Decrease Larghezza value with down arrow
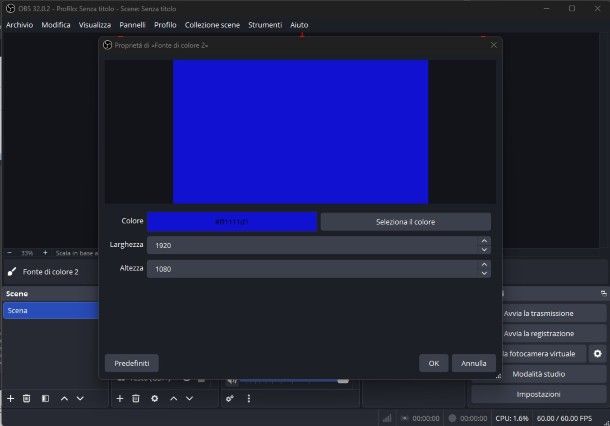Viewport: 610px width, 426px height. (485, 249)
